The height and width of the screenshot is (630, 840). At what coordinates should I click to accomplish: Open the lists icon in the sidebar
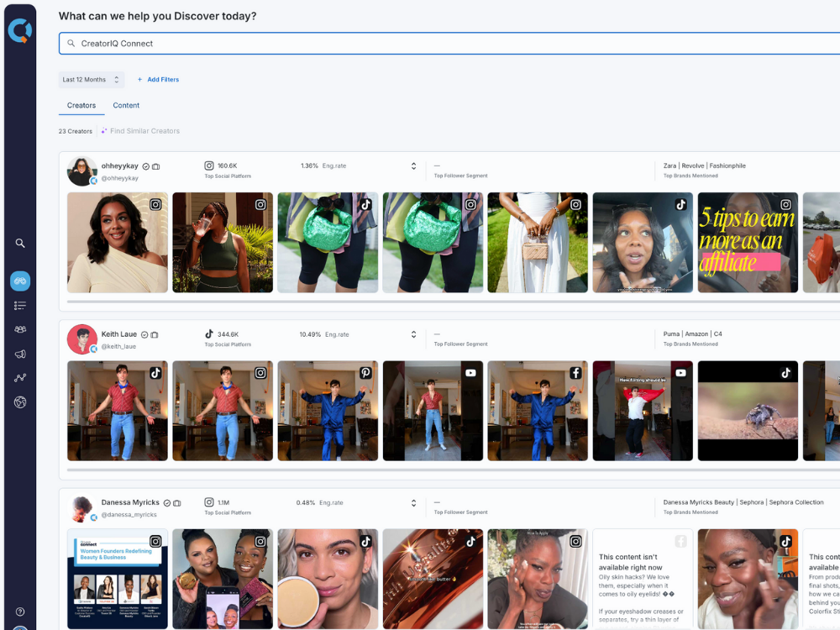tap(19, 305)
